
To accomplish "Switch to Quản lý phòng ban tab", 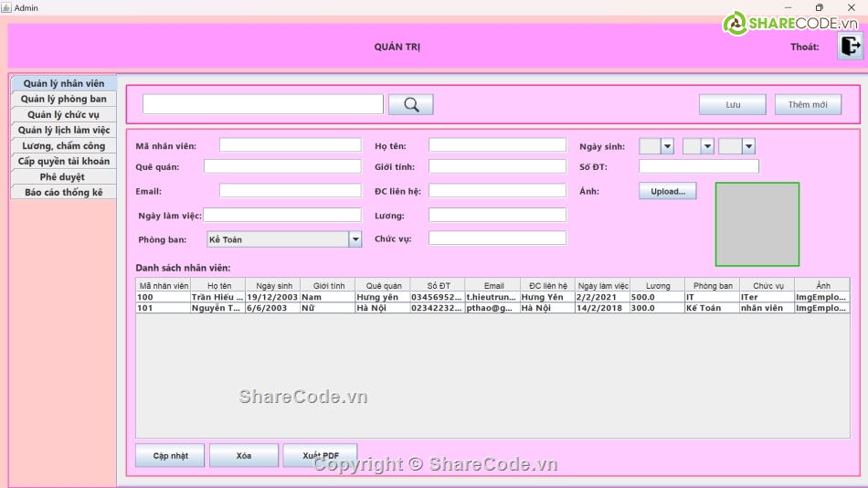I will coord(64,99).
